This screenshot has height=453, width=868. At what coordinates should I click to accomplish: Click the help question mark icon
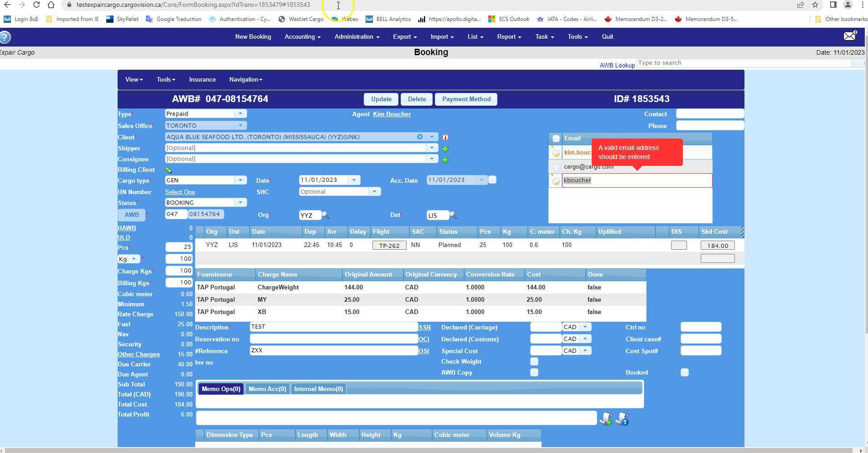point(5,37)
